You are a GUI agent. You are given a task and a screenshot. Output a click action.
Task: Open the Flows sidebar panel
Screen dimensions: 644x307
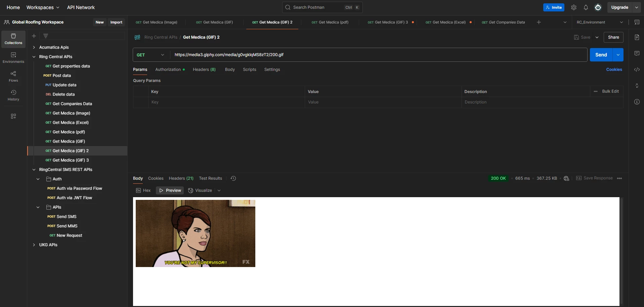13,77
